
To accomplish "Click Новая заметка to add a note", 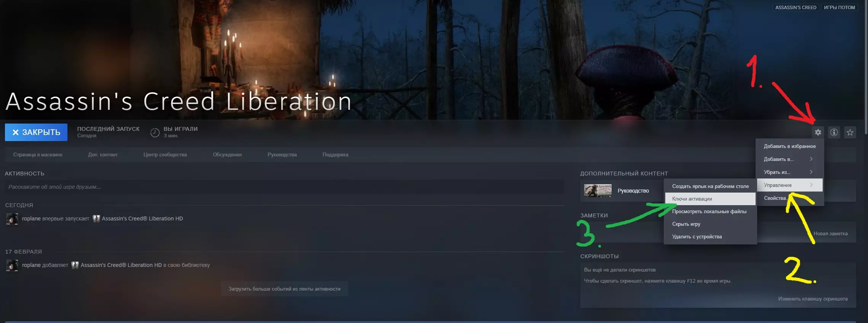I will pos(831,234).
